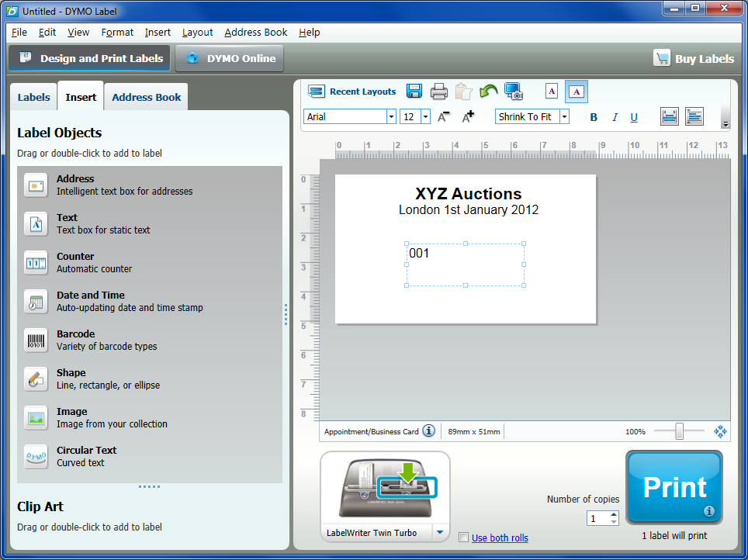Click the Label Objects/Clip Art splitter dots

coord(149,486)
